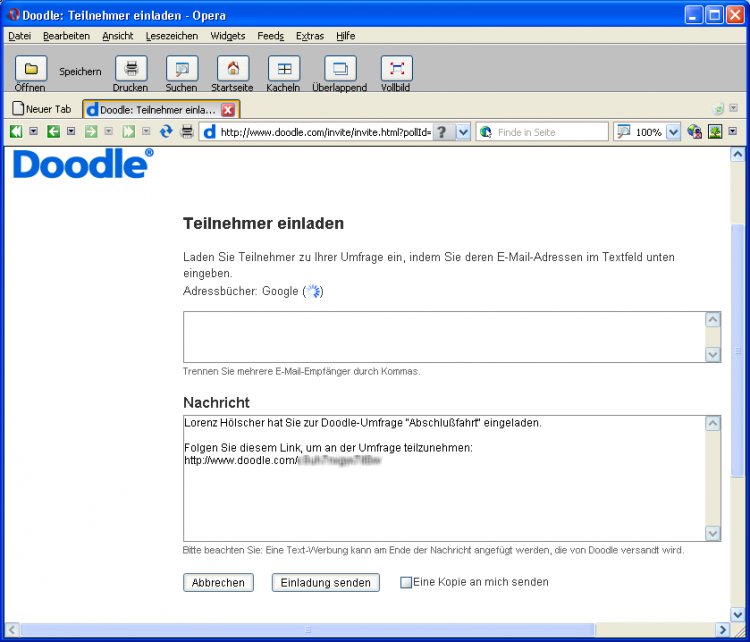750x642 pixels.
Task: Go to Startseite home icon
Action: (233, 69)
